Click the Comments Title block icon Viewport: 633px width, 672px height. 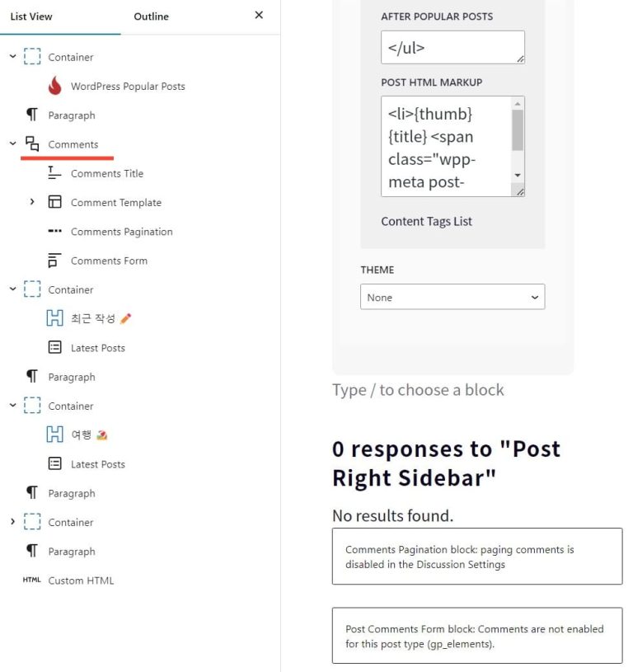55,173
